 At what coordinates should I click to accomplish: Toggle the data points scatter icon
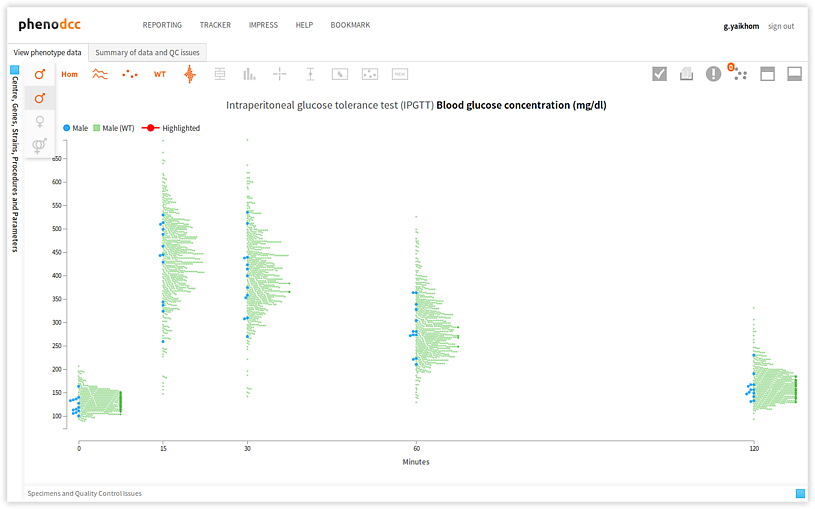(x=130, y=74)
